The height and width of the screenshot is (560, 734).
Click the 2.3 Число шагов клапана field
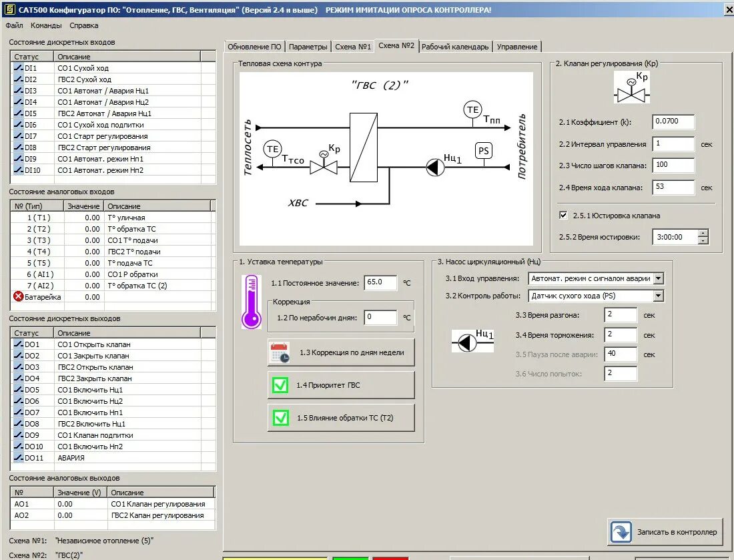[674, 165]
